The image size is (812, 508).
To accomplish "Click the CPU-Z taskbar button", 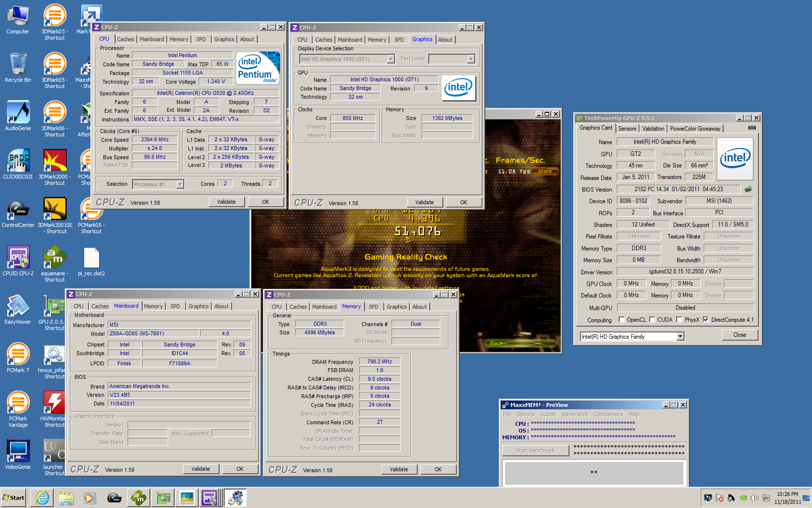I will click(210, 498).
